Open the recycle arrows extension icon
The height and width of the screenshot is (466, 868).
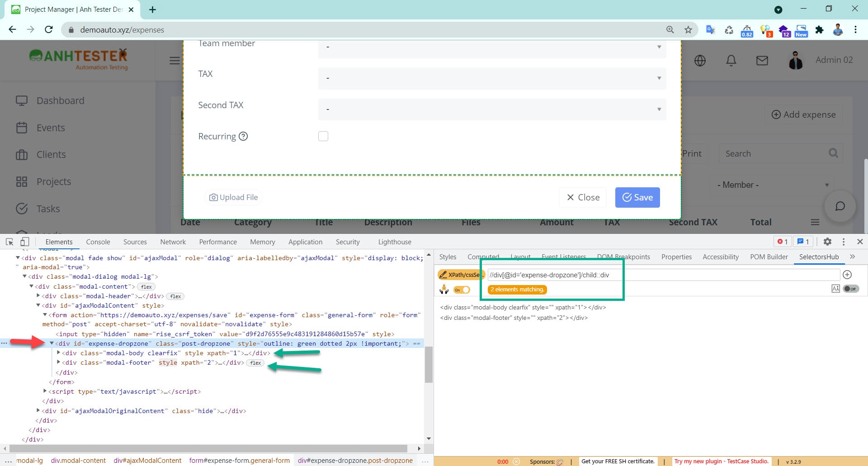tap(729, 30)
